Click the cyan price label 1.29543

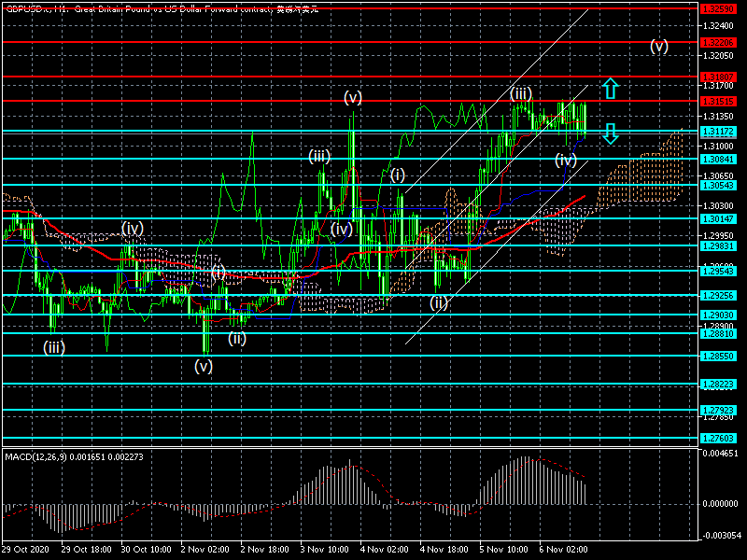(x=718, y=271)
